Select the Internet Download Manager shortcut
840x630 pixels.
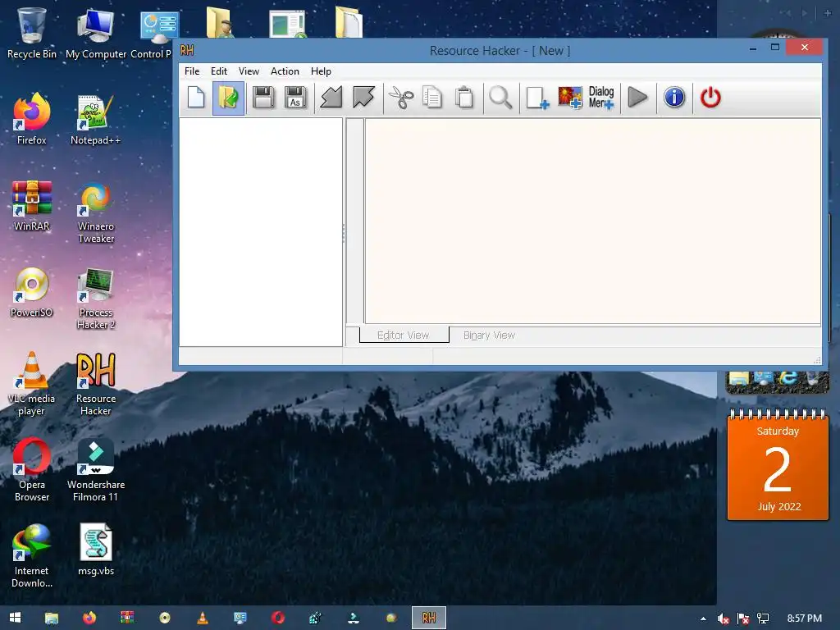[32, 556]
